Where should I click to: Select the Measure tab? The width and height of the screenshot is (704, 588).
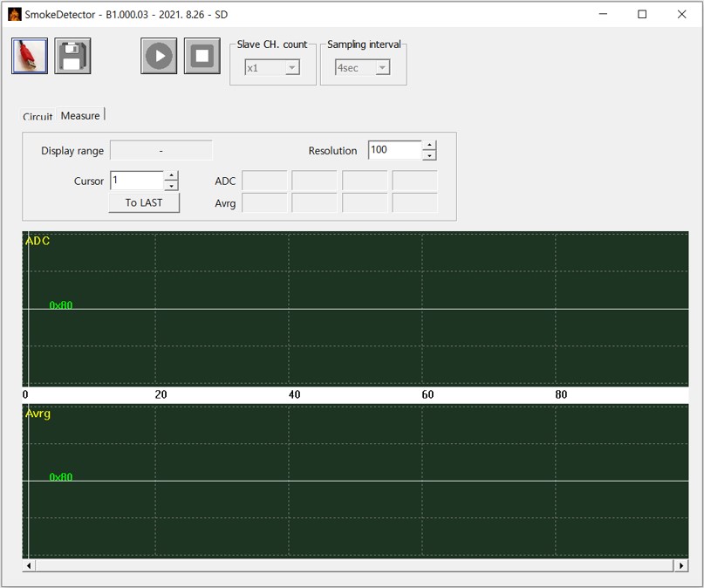point(80,115)
